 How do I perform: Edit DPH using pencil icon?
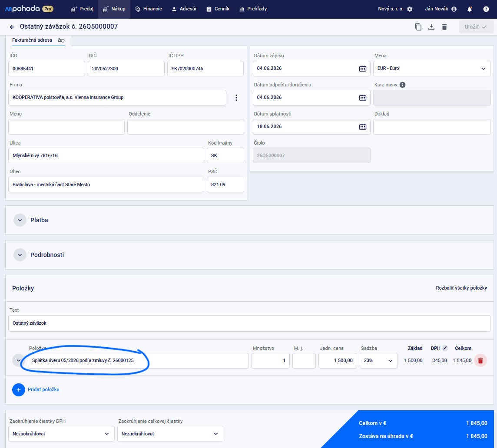445,348
